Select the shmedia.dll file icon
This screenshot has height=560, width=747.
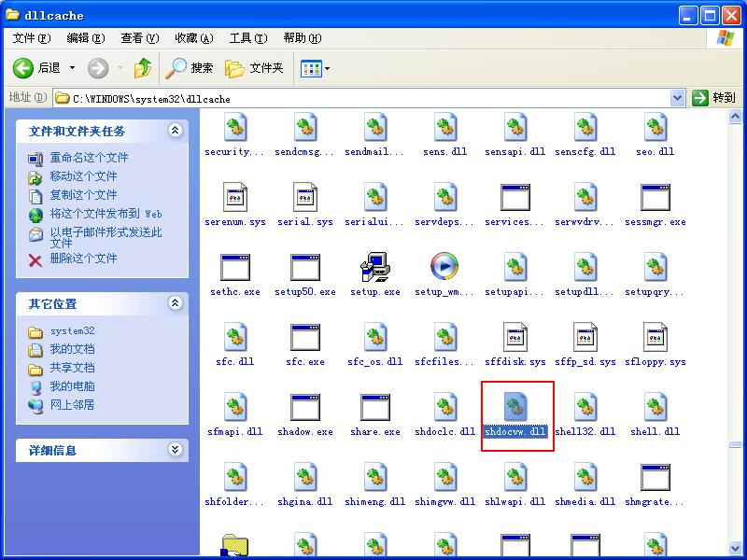585,477
